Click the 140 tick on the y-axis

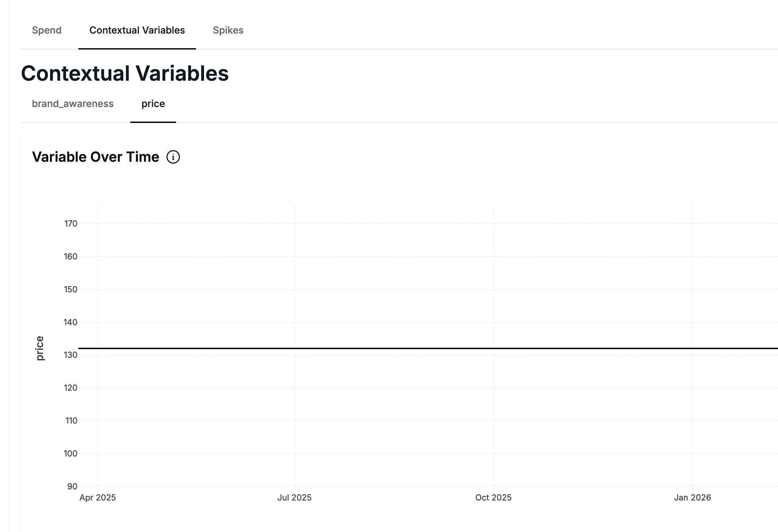point(70,322)
